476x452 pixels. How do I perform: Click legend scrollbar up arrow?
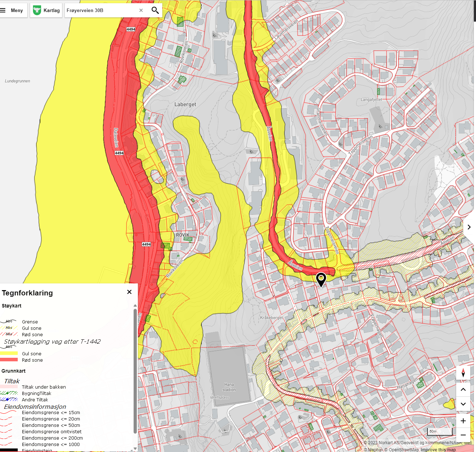[135, 305]
